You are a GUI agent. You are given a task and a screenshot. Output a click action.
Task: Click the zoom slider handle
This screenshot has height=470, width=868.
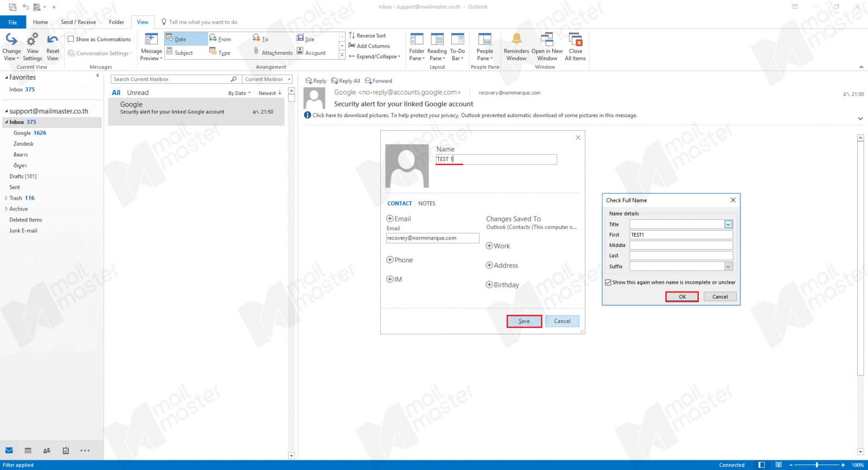point(816,465)
